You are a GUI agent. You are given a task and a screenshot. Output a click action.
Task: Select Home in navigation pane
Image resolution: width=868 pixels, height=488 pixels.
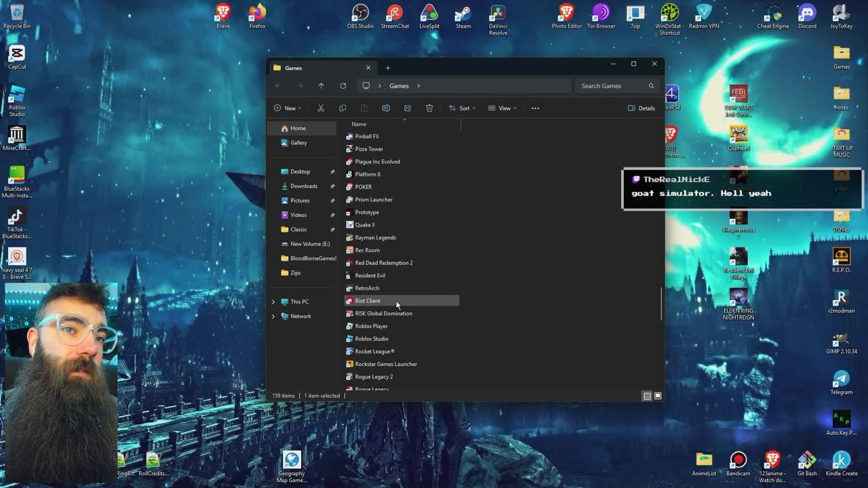[302, 128]
